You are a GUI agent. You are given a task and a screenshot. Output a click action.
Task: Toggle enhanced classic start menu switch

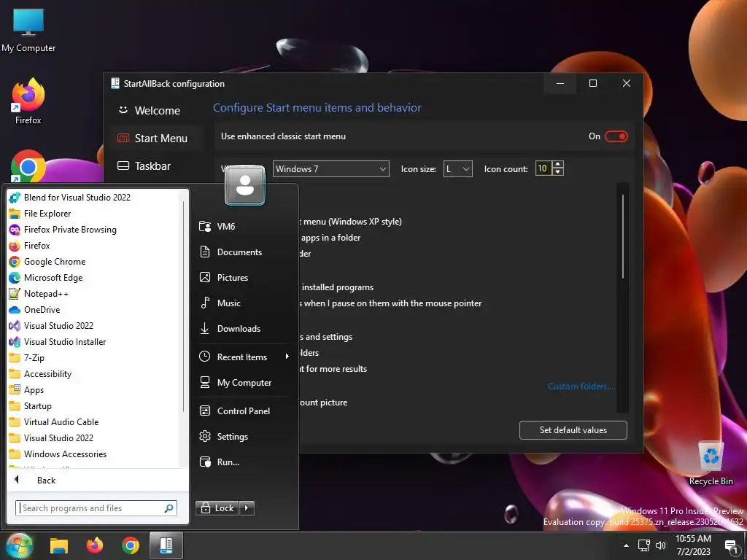(616, 136)
